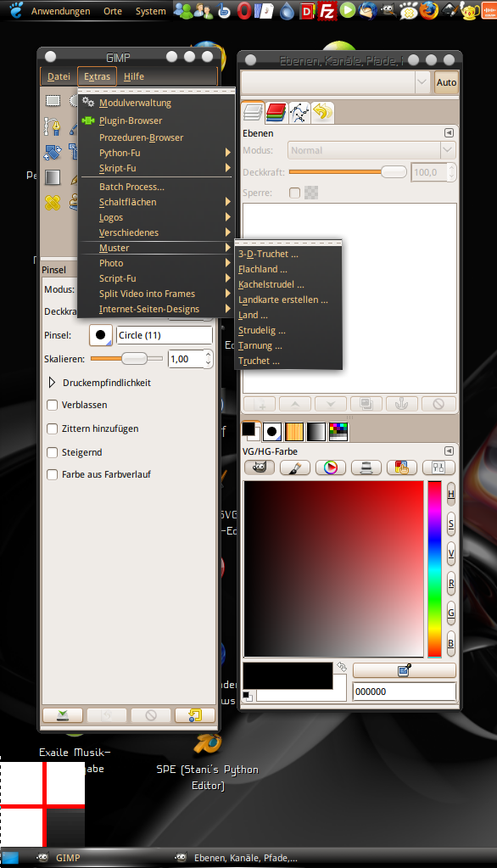This screenshot has width=497, height=868.
Task: Select the Rotate tool in toolbox
Action: [x=53, y=152]
